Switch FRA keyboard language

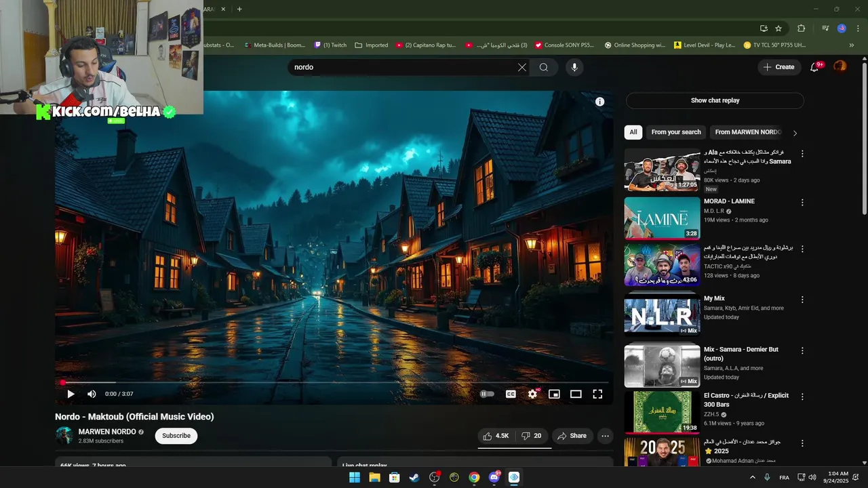(x=784, y=478)
